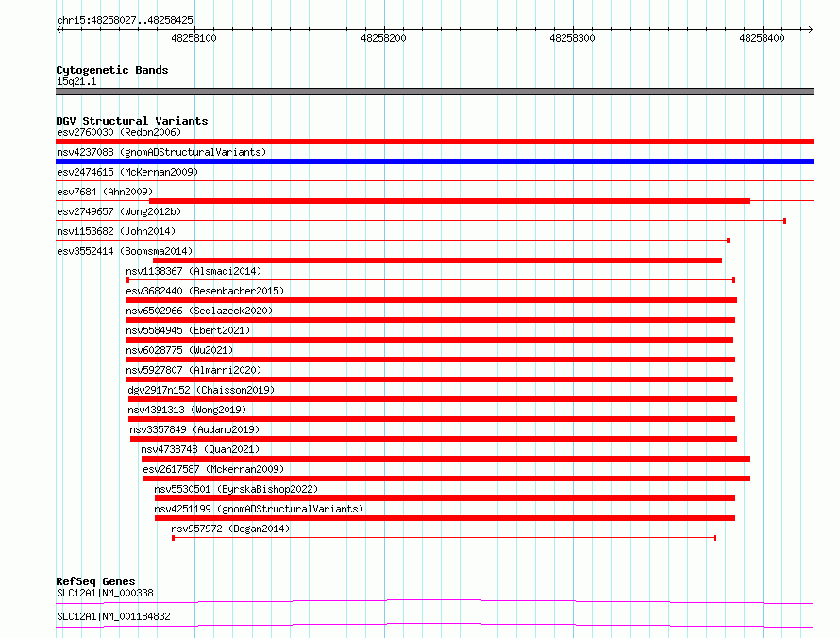This screenshot has width=840, height=638.
Task: Click the esv2474615 (McKernan2009) label
Action: pos(127,172)
